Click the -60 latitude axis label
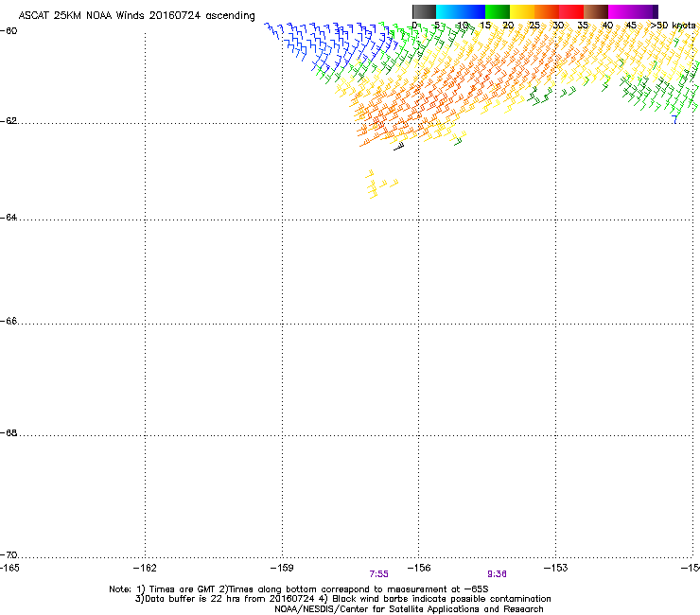Viewport: 700px width, 615px height. tap(9, 31)
